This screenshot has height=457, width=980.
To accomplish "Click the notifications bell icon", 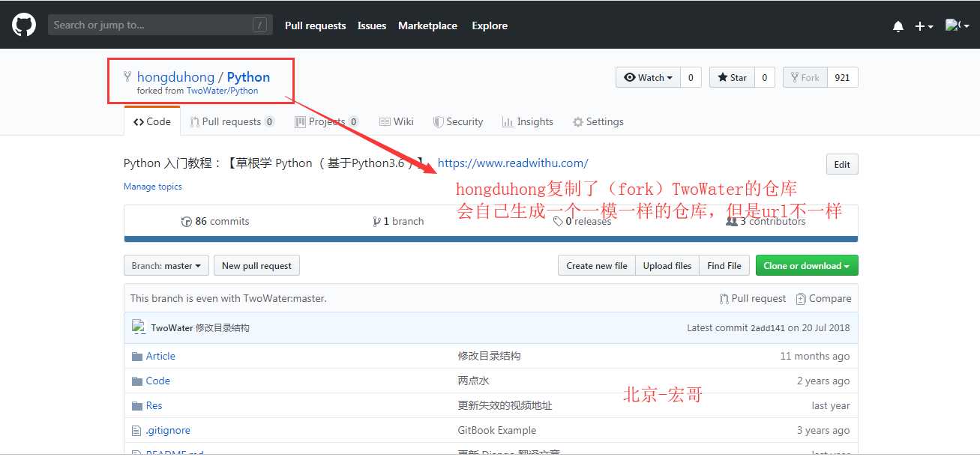I will pos(898,26).
